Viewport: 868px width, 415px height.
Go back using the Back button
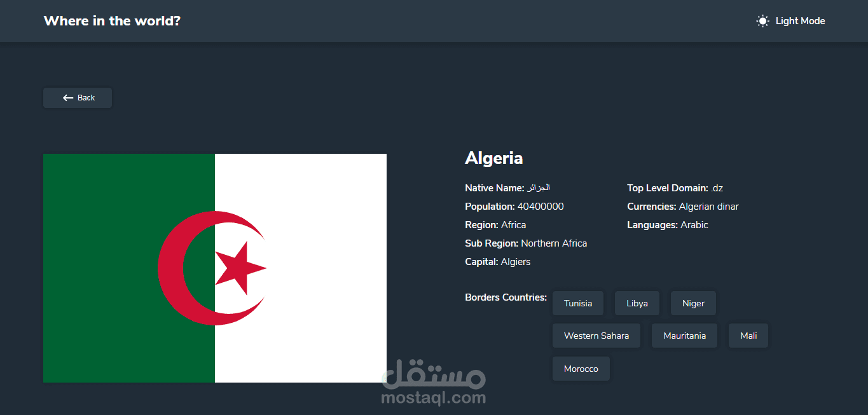[x=78, y=98]
